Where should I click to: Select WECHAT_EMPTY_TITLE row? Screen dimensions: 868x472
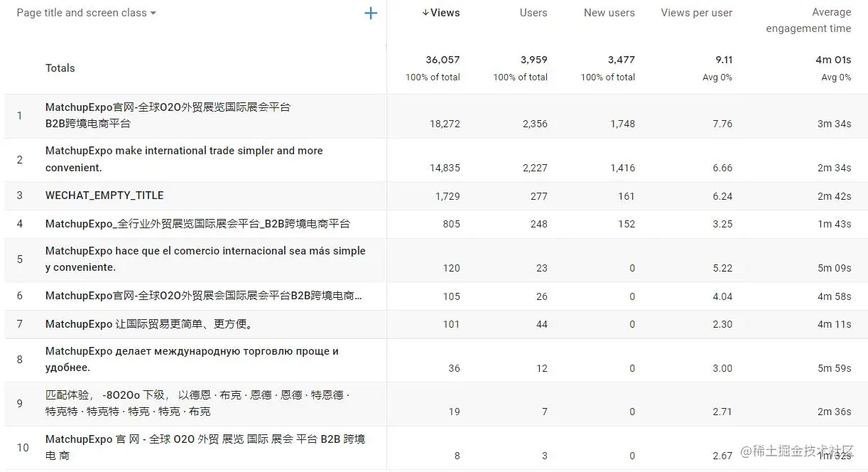[x=104, y=195]
